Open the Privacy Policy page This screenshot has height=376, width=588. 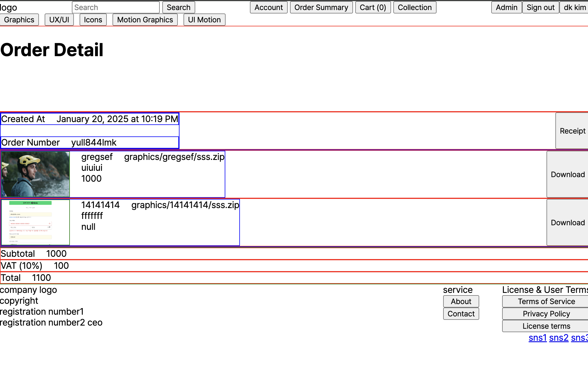point(546,314)
